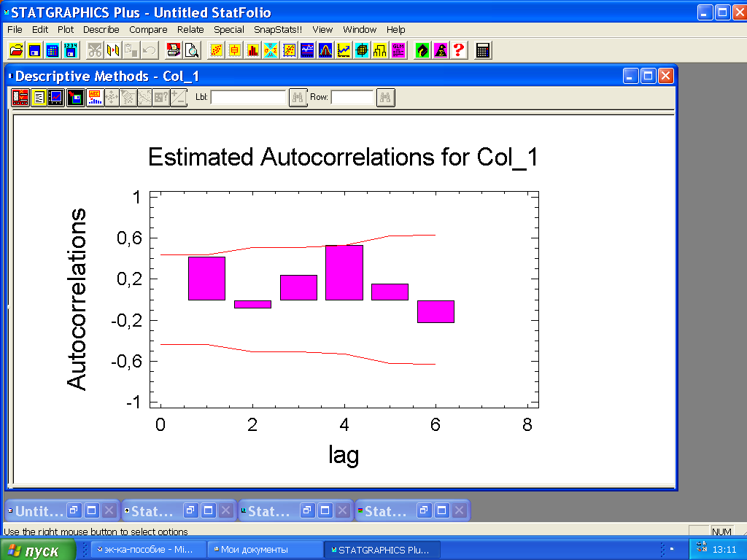Open the Special menu
The image size is (747, 560).
click(228, 29)
